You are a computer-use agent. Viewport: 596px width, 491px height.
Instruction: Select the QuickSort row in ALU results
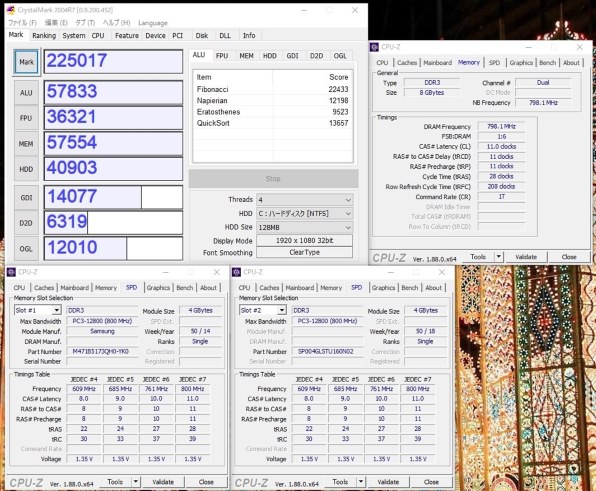click(x=273, y=123)
